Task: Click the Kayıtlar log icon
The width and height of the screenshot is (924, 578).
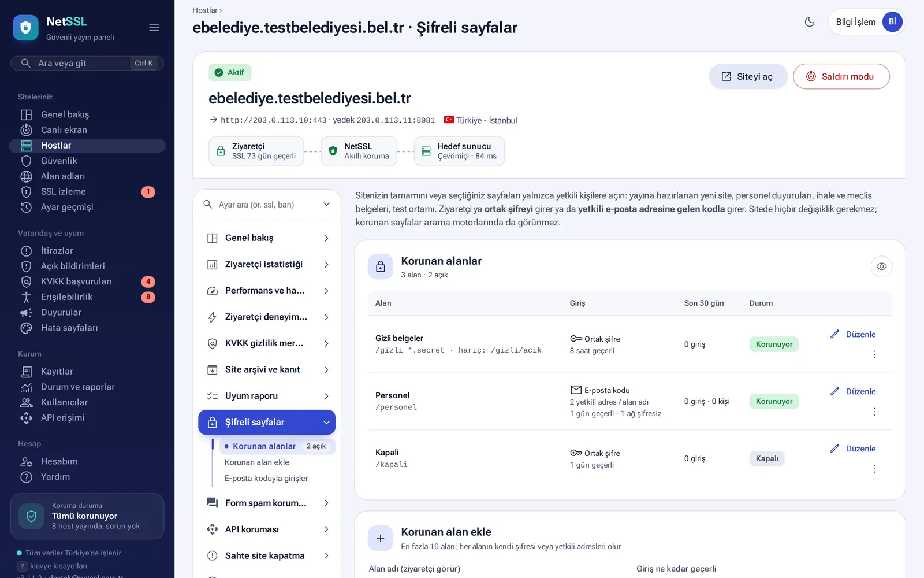Action: (x=26, y=372)
